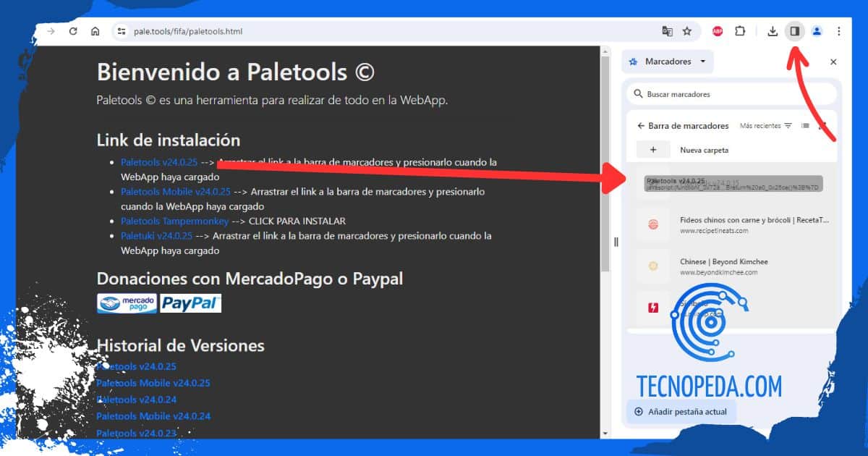Click the Bienvenido a Paletools heading
Viewport: 868px width, 456px height.
(236, 72)
